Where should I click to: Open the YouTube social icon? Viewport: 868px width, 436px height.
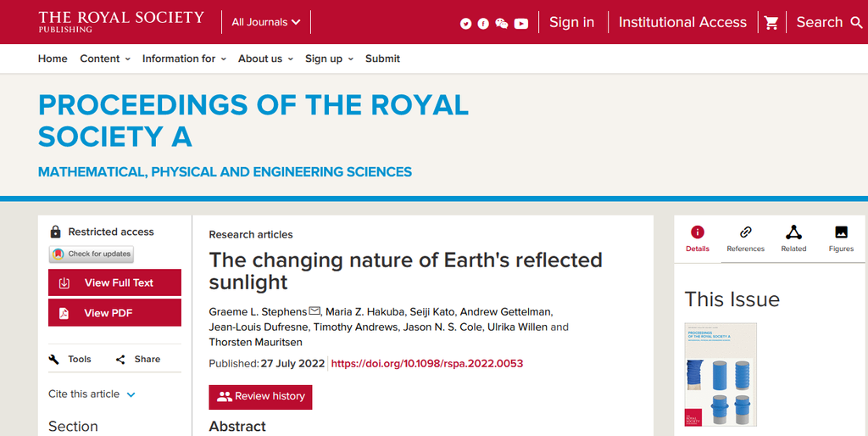pyautogui.click(x=521, y=24)
